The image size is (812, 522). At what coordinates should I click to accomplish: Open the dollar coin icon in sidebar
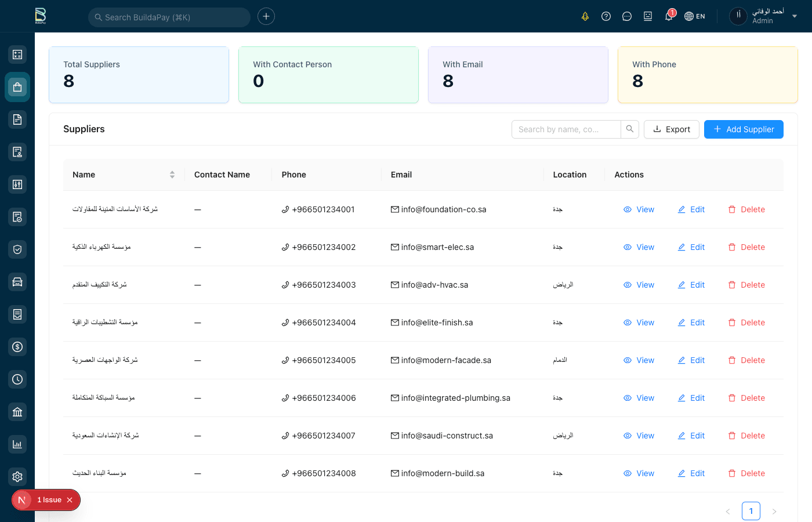point(17,347)
